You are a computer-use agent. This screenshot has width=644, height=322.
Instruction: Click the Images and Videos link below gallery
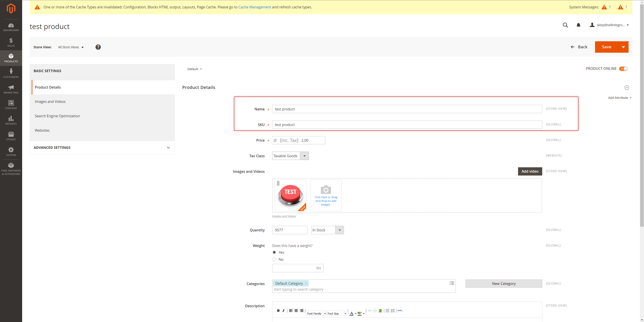coord(284,216)
